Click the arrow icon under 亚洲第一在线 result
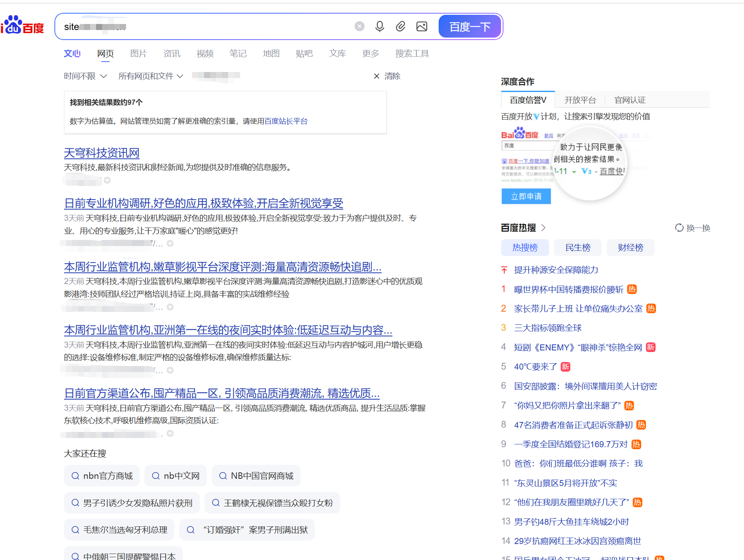Viewport: 744px width, 560px height. coord(170,370)
